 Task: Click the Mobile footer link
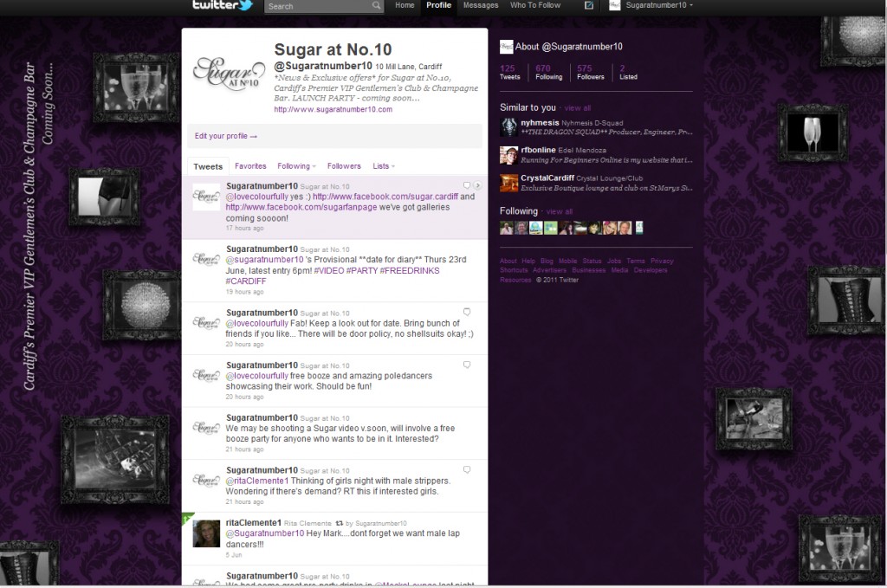(568, 262)
